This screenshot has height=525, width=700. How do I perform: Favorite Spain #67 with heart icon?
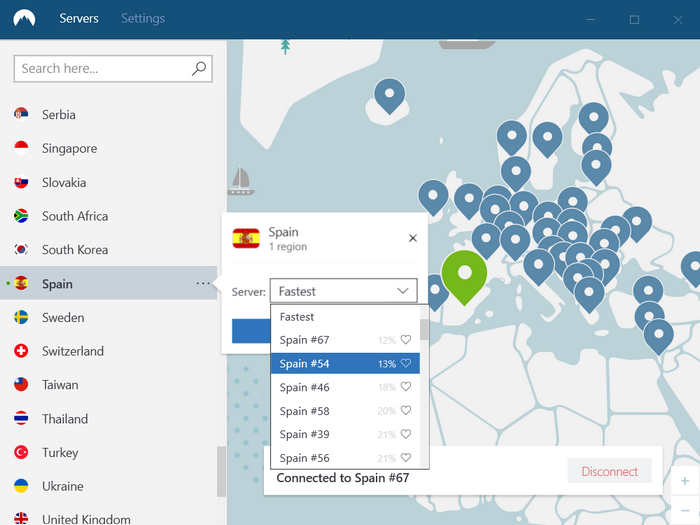(x=405, y=340)
